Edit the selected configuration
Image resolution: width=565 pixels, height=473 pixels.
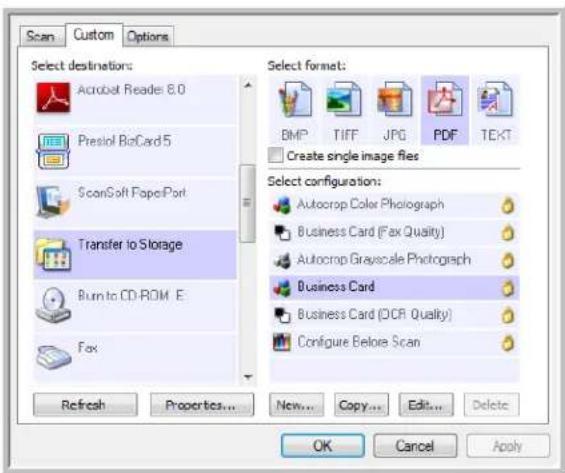pyautogui.click(x=426, y=405)
